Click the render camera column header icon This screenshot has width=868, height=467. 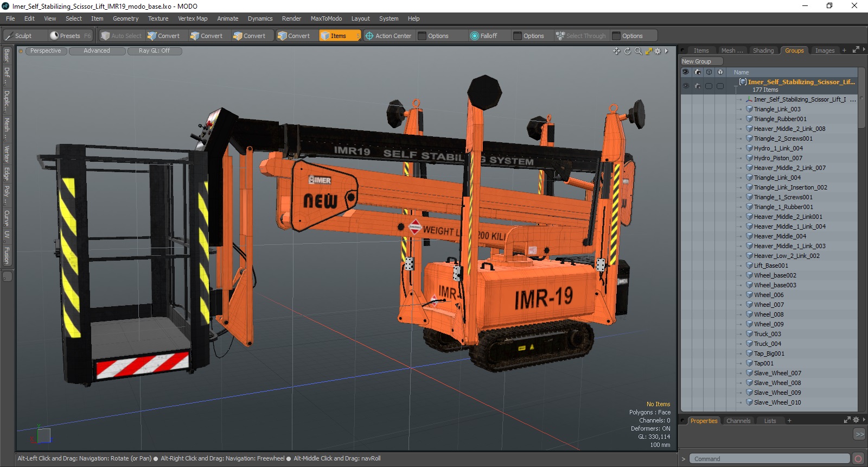[698, 72]
